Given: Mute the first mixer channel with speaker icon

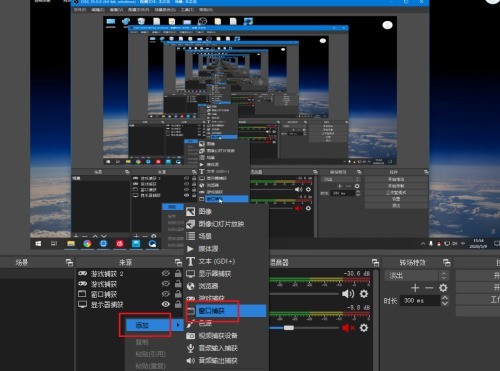Looking at the screenshot, I should point(348,294).
